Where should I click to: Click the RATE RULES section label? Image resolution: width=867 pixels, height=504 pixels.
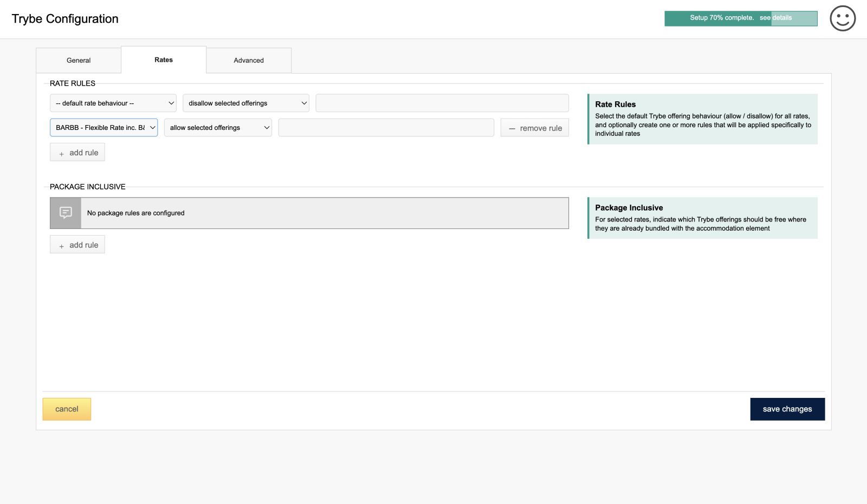[x=73, y=83]
